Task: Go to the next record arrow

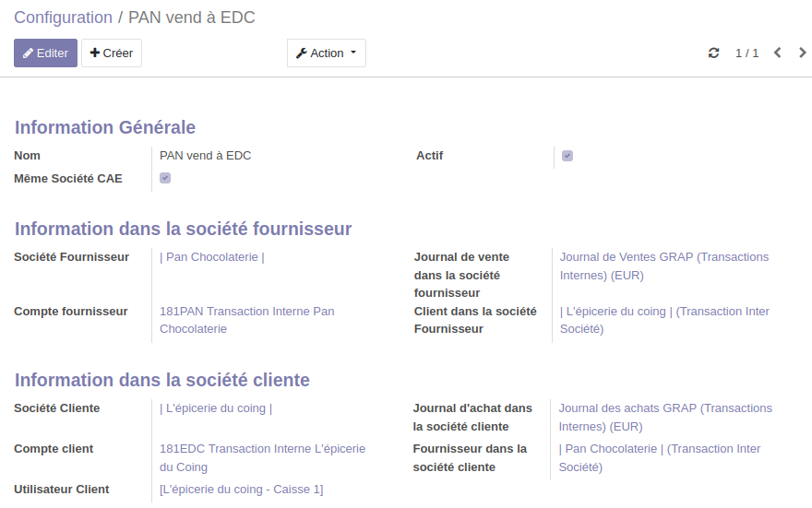Action: [802, 53]
